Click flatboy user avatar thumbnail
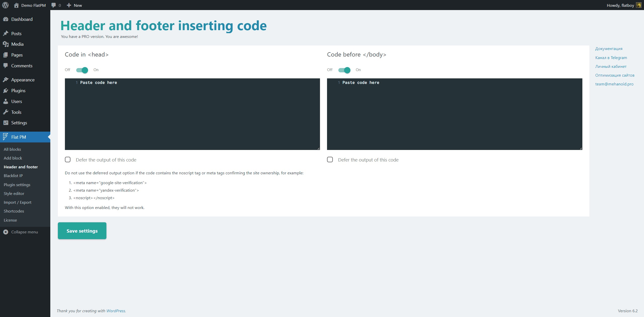Image resolution: width=644 pixels, height=317 pixels. pyautogui.click(x=638, y=5)
